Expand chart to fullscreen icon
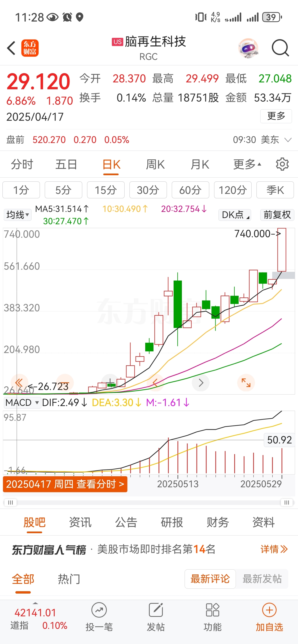This screenshot has width=298, height=644. pyautogui.click(x=246, y=383)
